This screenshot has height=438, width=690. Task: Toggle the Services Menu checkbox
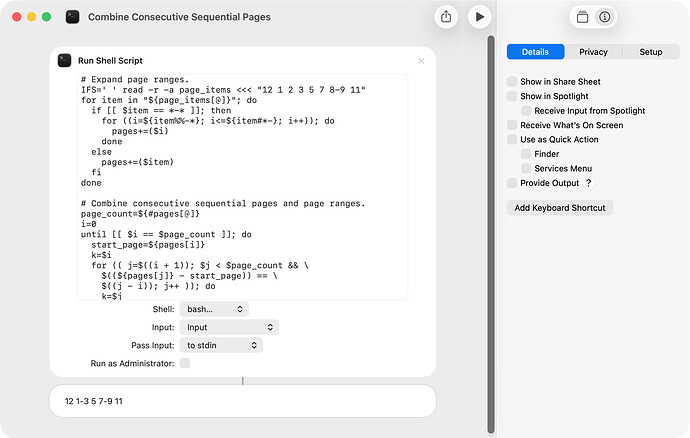click(526, 168)
